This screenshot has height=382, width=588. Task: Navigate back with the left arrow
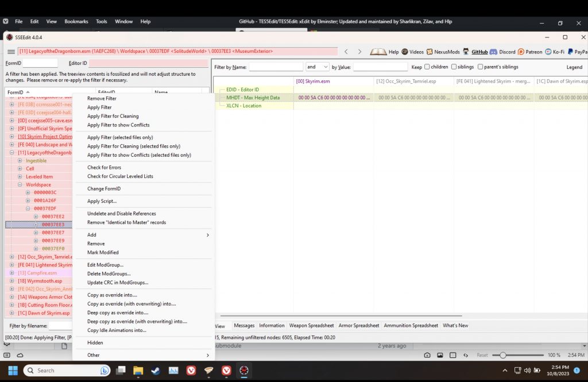[x=346, y=52]
